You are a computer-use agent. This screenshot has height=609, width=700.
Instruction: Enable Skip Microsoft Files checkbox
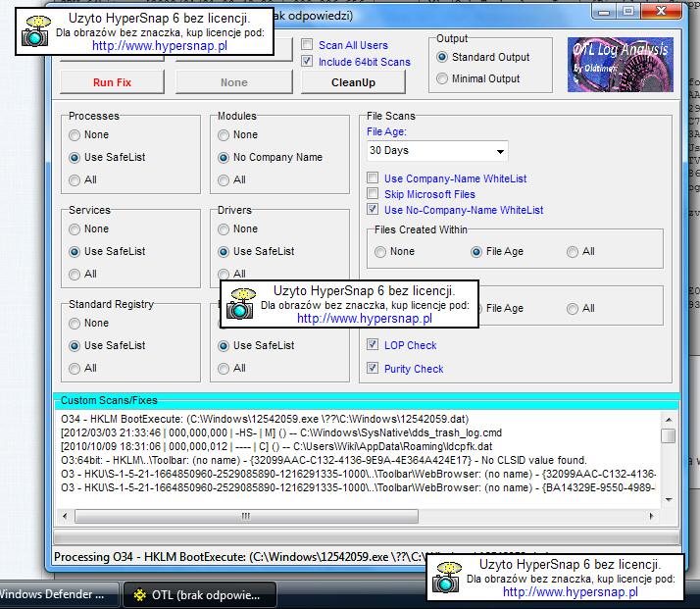(x=373, y=193)
